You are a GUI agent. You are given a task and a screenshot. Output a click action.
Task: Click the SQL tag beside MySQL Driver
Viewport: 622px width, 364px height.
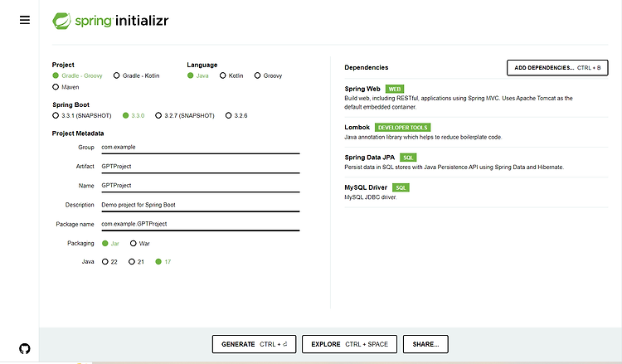[x=401, y=188]
